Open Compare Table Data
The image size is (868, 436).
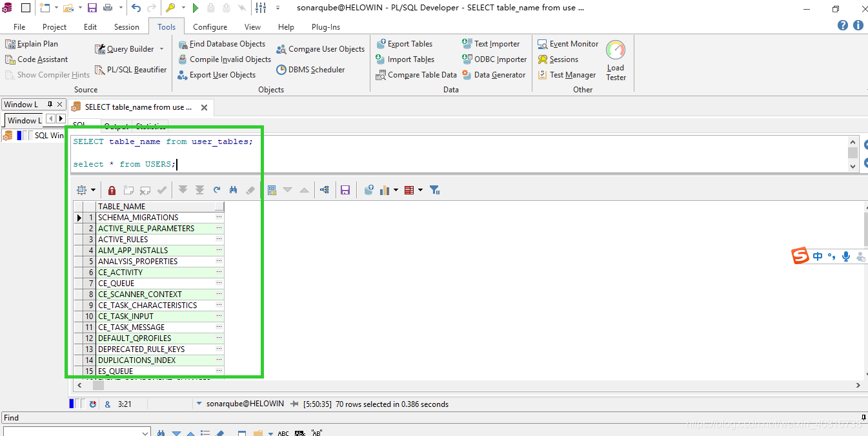point(416,75)
